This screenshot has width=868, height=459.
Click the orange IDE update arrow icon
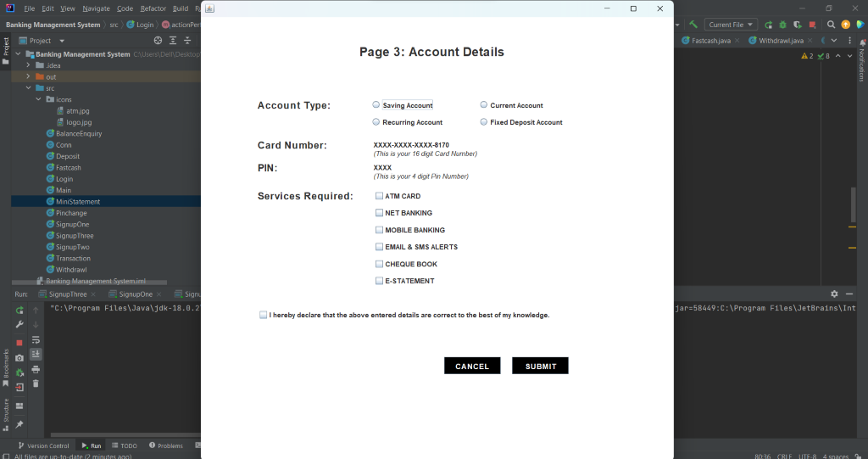pos(845,25)
